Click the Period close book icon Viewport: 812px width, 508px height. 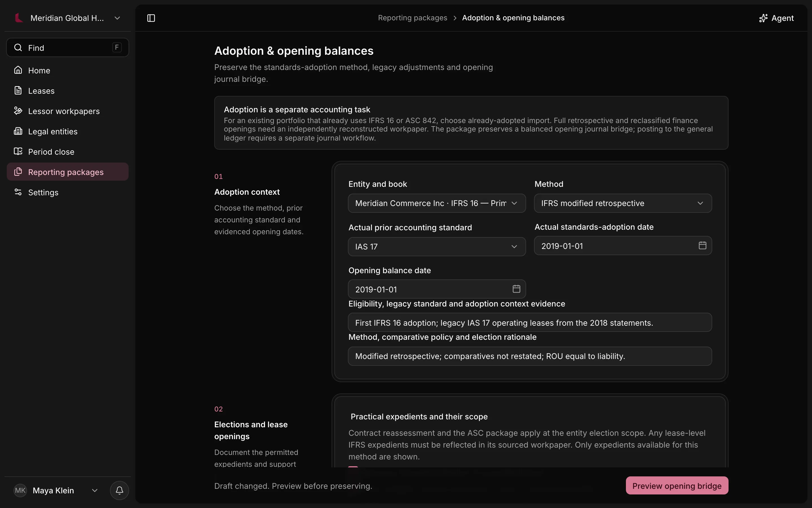pos(18,151)
